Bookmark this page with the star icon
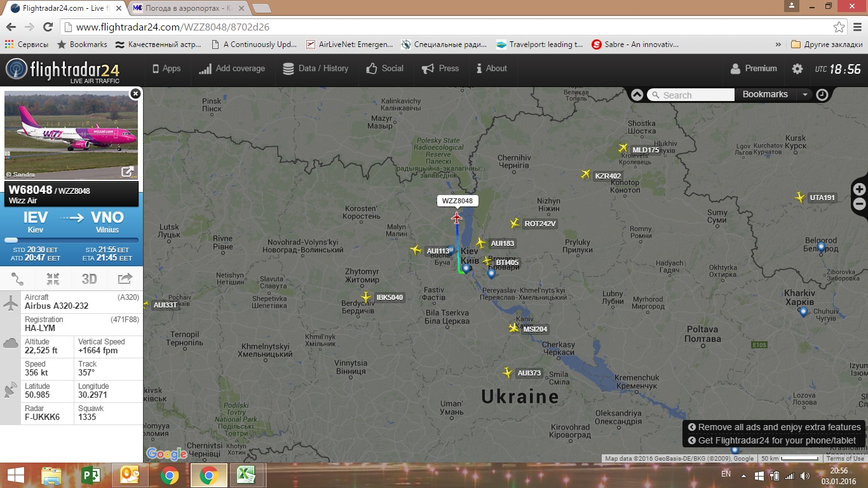868x488 pixels. [x=839, y=27]
